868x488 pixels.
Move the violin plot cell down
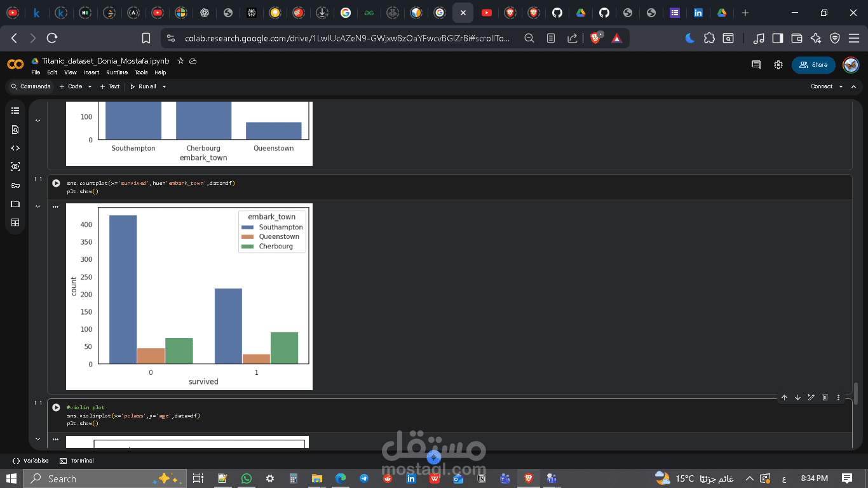tap(797, 397)
